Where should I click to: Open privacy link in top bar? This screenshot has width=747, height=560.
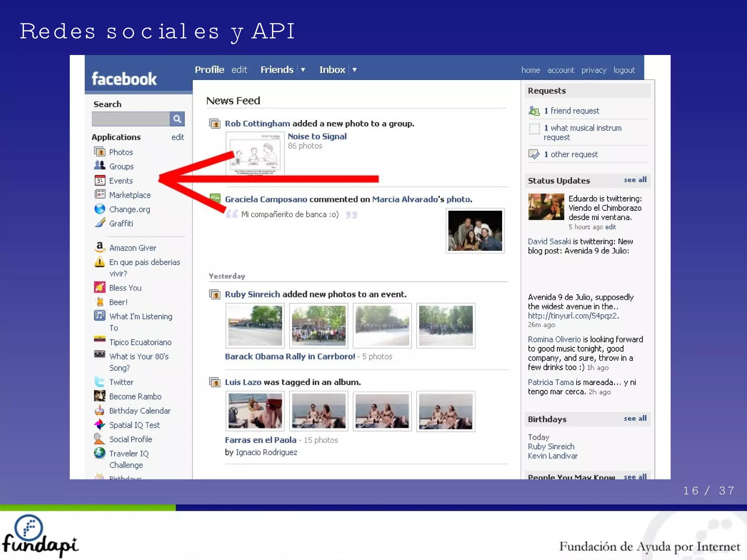tap(594, 70)
